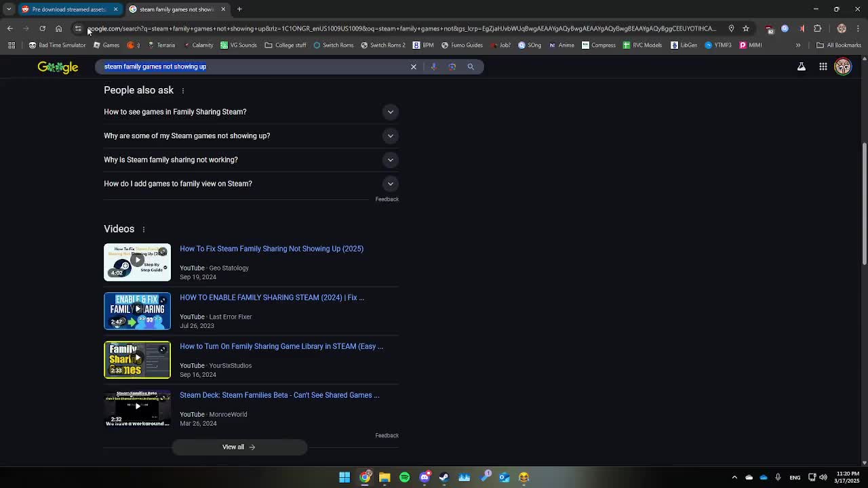Open 'How To Fix Steam Family Sharing Not Showing Up (2025)'
This screenshot has height=488, width=868.
click(x=271, y=249)
